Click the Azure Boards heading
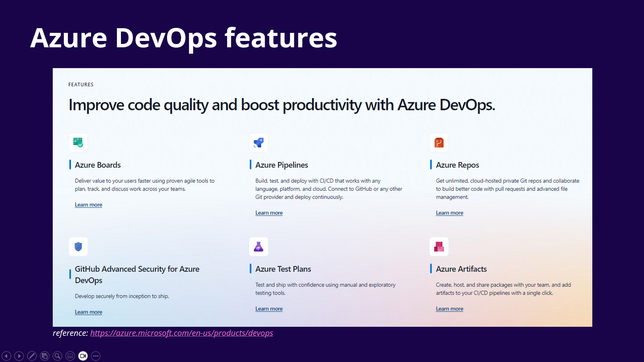The width and height of the screenshot is (644, 362). click(98, 165)
